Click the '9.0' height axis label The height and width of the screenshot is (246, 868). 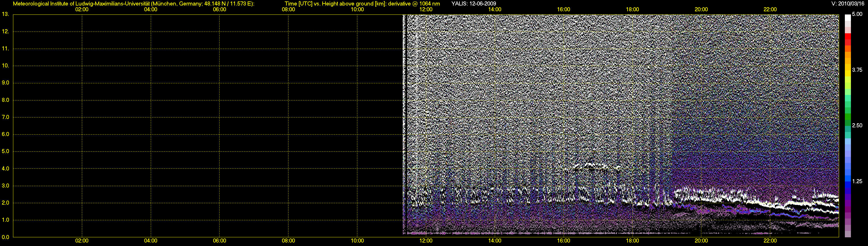[5, 83]
